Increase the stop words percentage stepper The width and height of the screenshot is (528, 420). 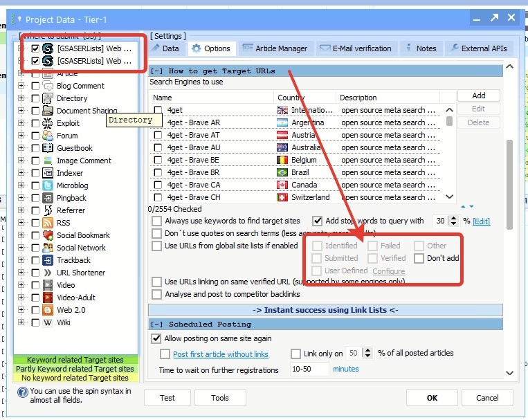coord(453,218)
